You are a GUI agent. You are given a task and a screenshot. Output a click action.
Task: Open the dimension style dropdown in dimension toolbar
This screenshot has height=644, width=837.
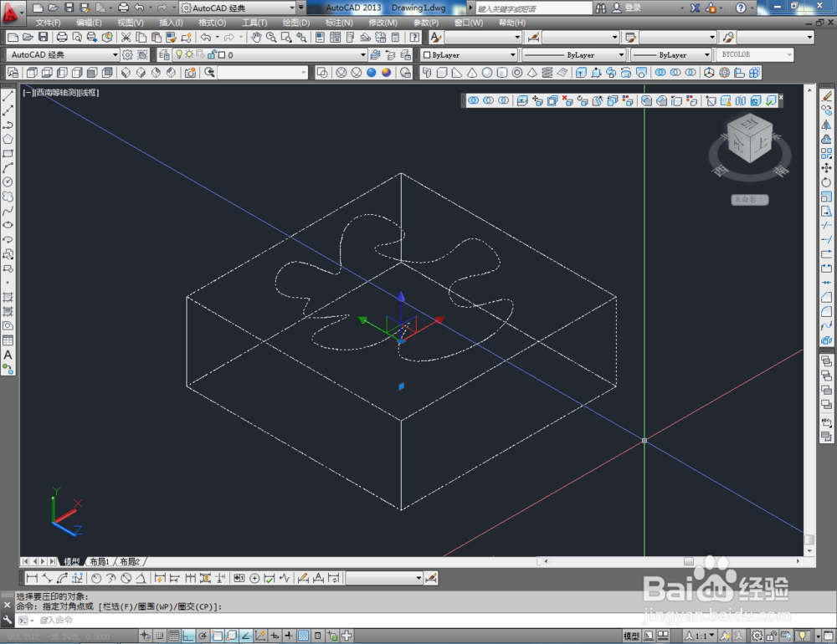pyautogui.click(x=384, y=578)
